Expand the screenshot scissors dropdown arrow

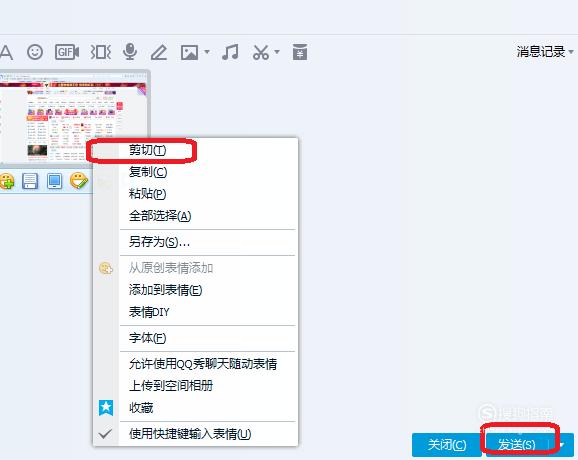pos(277,52)
